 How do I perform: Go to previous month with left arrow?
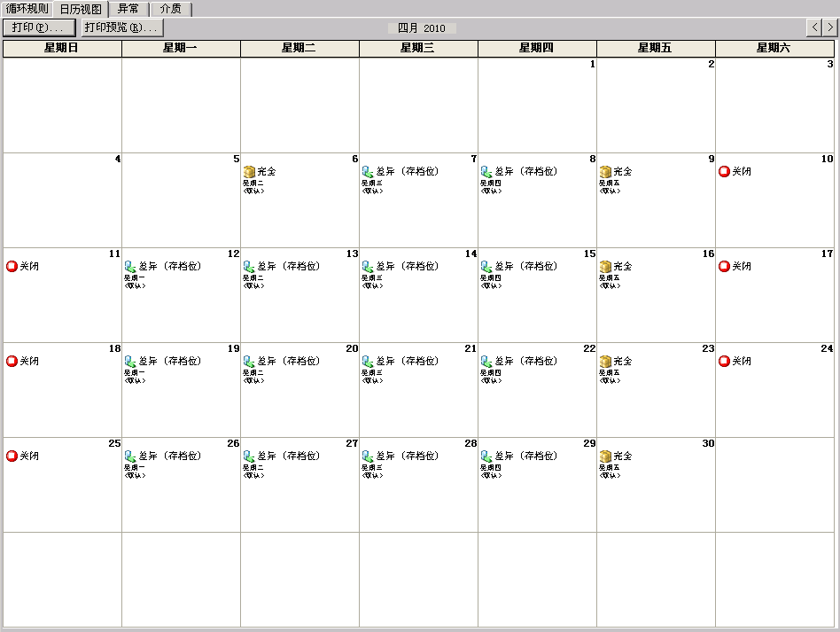click(x=814, y=27)
